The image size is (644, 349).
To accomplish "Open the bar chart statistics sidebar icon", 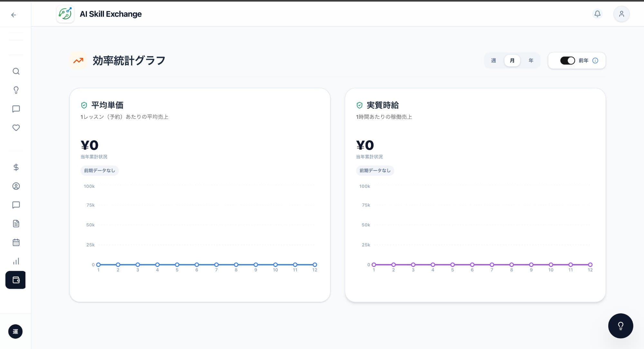I will pyautogui.click(x=16, y=261).
